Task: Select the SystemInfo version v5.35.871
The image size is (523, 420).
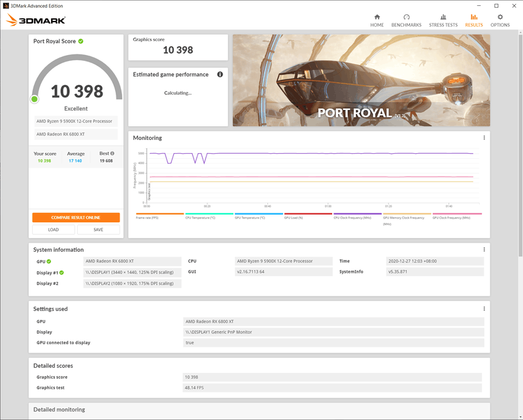Action: [x=435, y=271]
